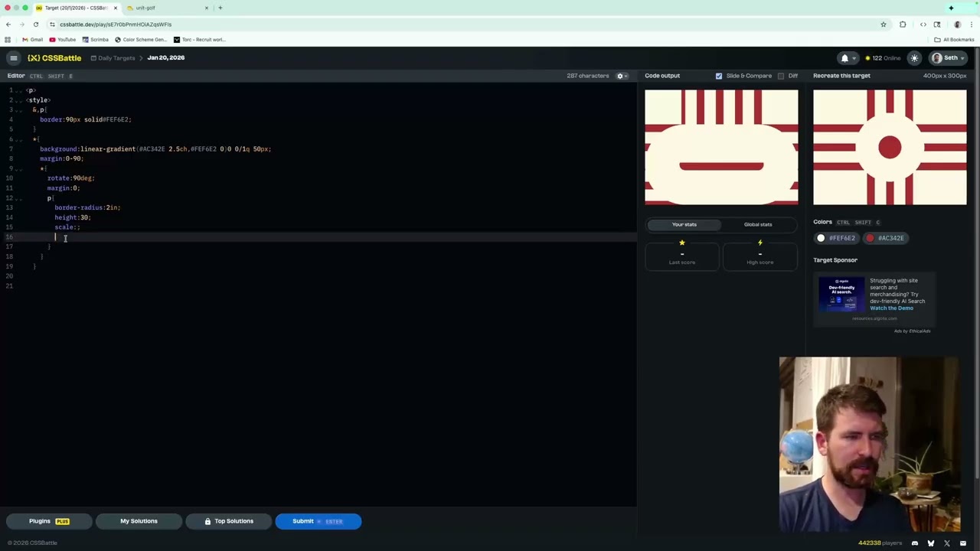Go back in browser history

8,24
